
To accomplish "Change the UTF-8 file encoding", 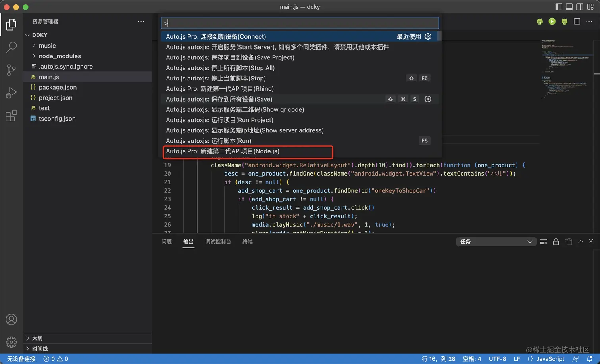I will pyautogui.click(x=497, y=359).
